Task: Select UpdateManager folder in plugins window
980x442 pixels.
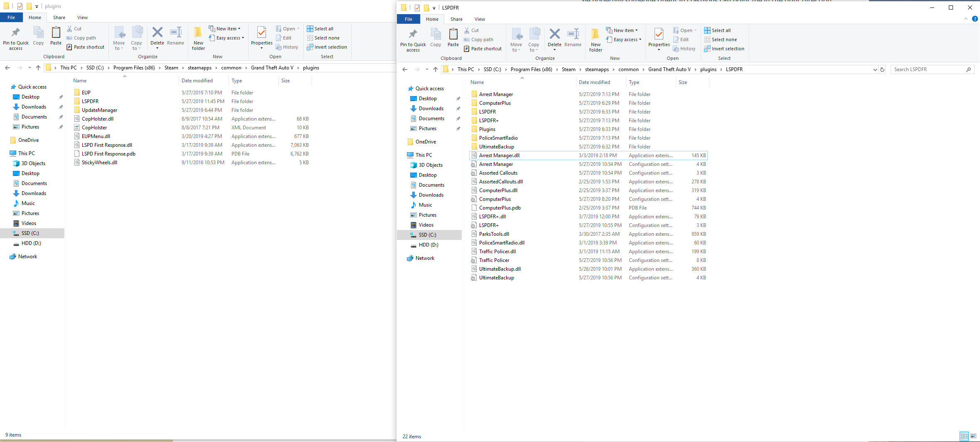Action: tap(99, 110)
